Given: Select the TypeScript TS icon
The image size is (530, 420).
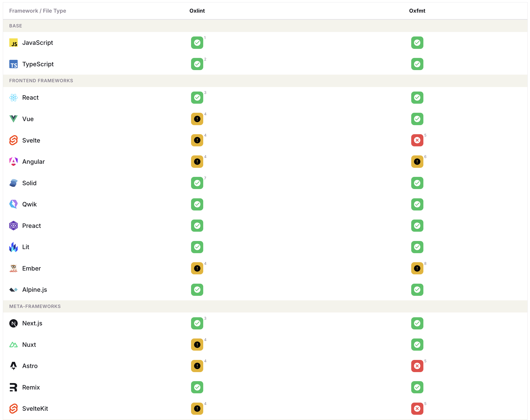Looking at the screenshot, I should (x=14, y=64).
